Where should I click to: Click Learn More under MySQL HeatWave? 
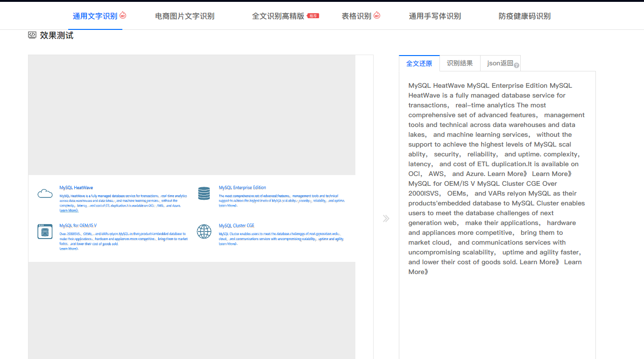pyautogui.click(x=69, y=211)
